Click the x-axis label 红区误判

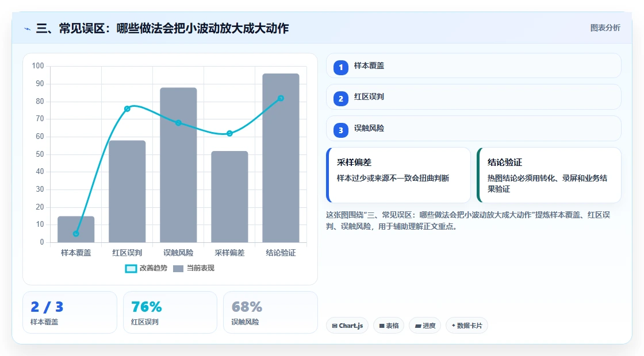127,253
